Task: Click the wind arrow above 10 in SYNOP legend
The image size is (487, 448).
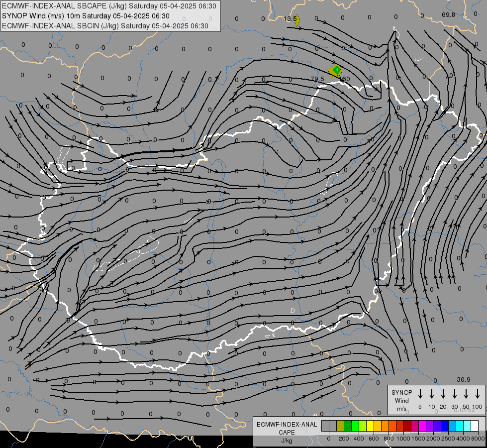Action: 431,394
